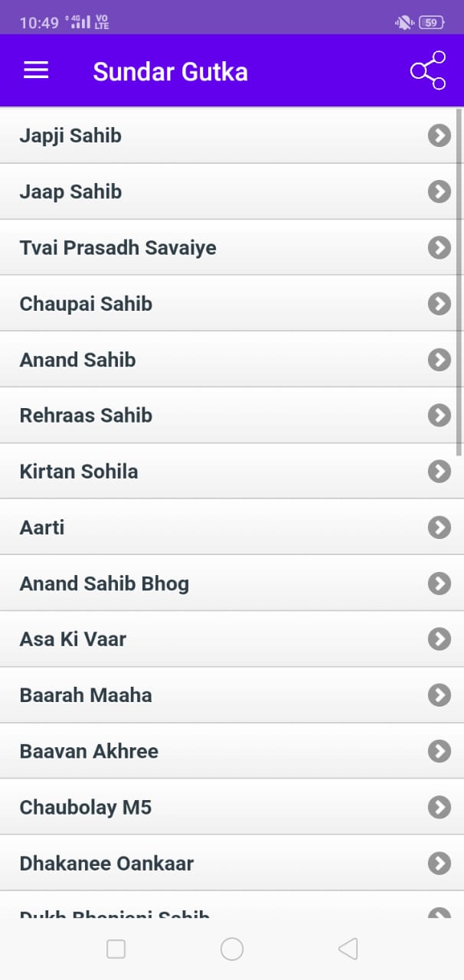Viewport: 464px width, 980px height.
Task: Tap the Android back navigation button
Action: click(x=348, y=949)
